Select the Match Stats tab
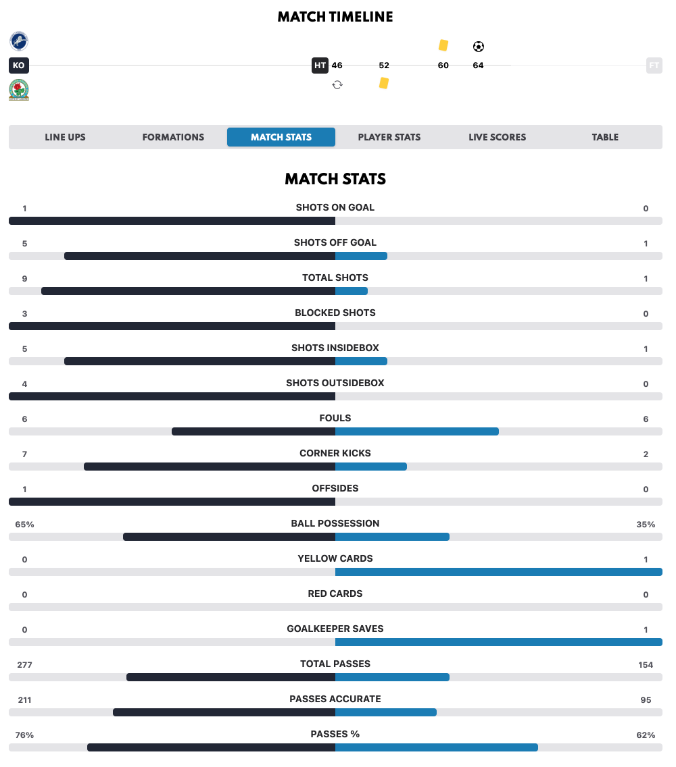This screenshot has width=676, height=767. 281,137
